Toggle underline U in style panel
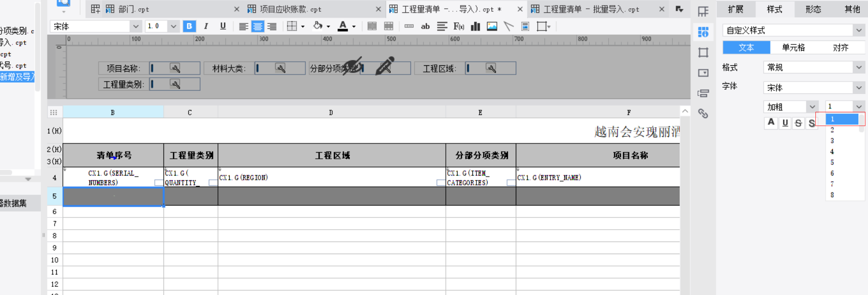Viewport: 868px width, 295px height. tap(785, 123)
